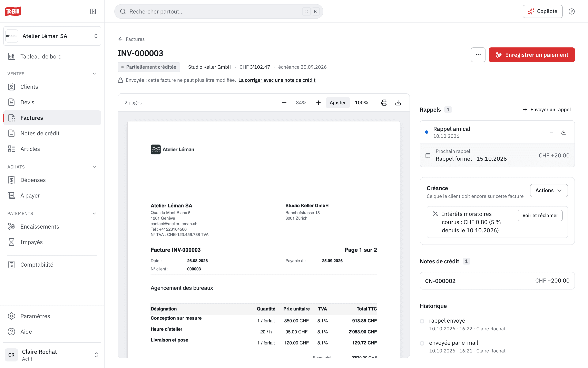588x368 pixels.
Task: Focus the Rechercher partout search field
Action: pos(219,11)
